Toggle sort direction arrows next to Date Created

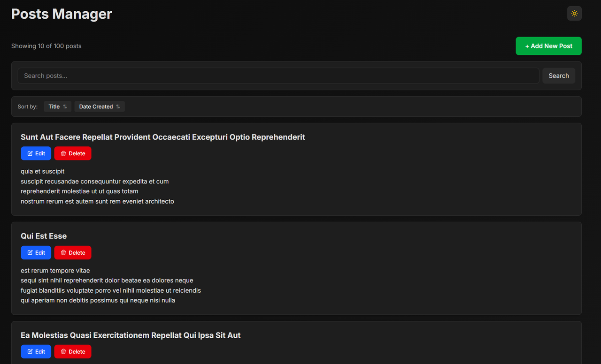click(x=118, y=106)
